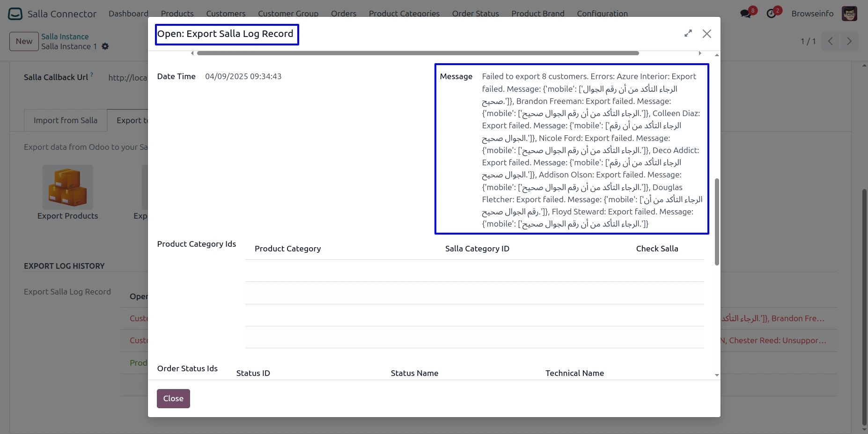Click the Salla Connector app logo
This screenshot has width=868, height=434.
[x=15, y=14]
